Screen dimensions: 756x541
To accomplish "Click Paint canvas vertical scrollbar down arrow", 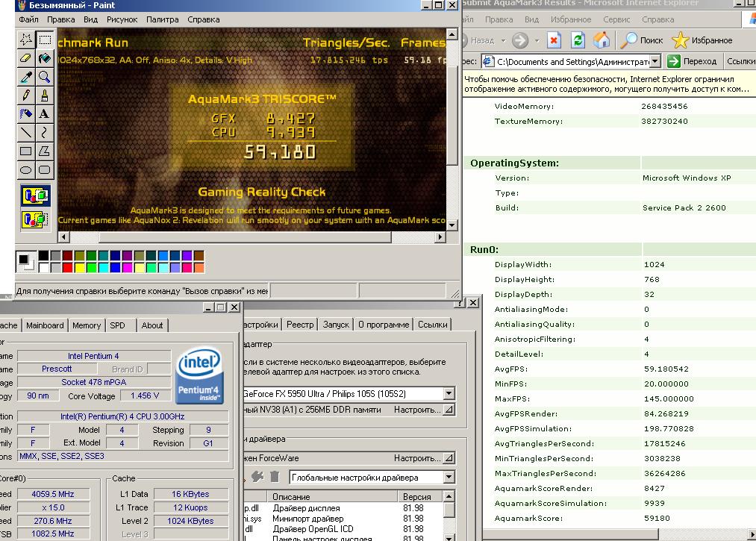I will click(452, 225).
